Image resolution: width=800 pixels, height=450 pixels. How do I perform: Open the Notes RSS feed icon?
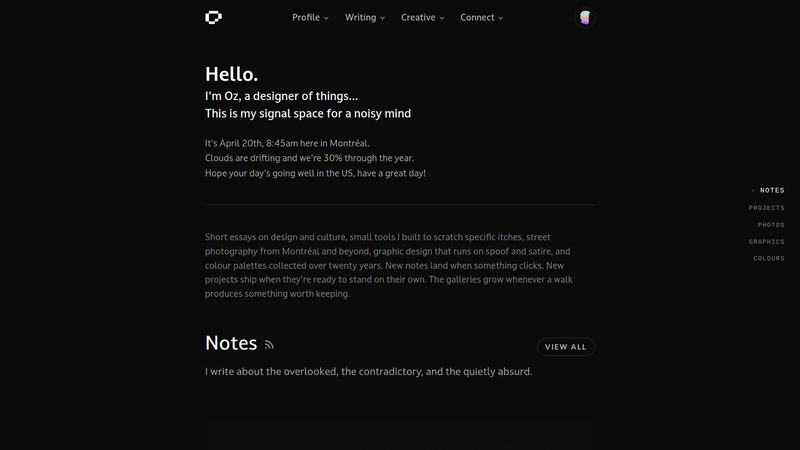tap(269, 345)
